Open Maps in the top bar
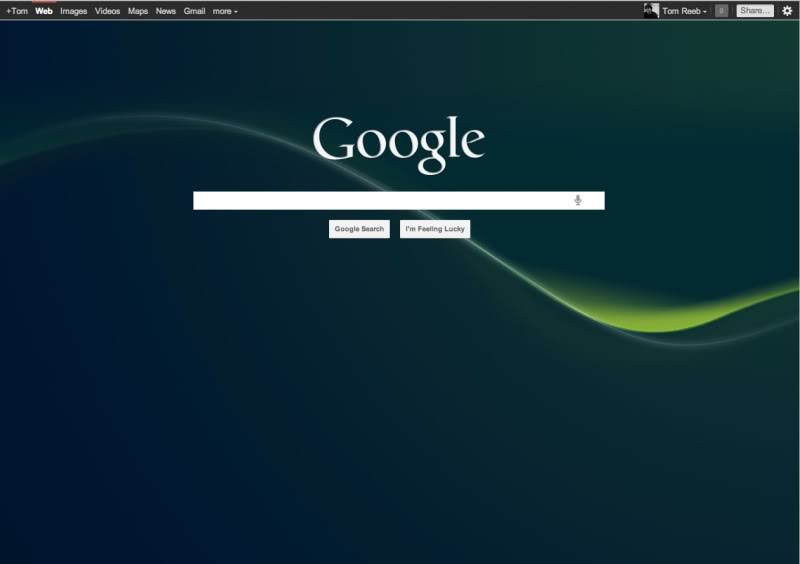The image size is (800, 564). point(138,11)
